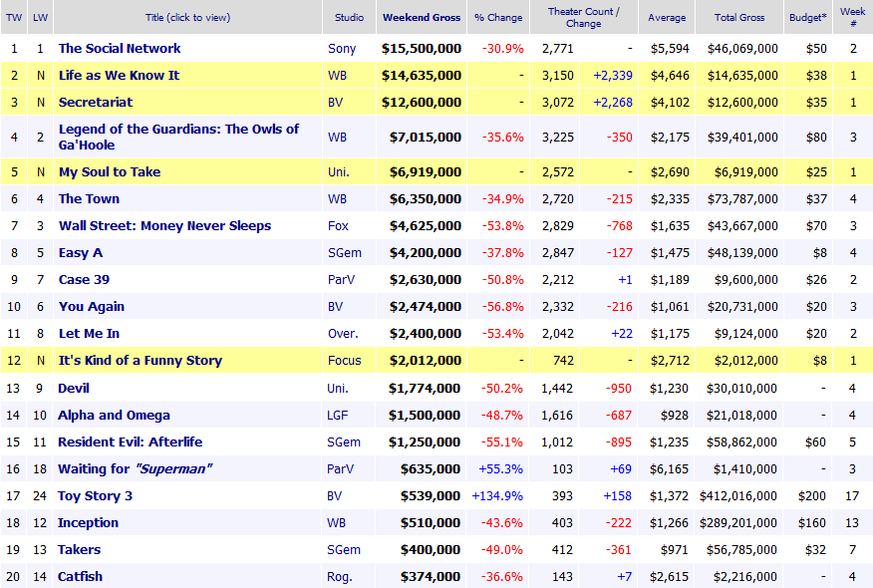Open Sony studio link for Social Network
873x588 pixels.
click(342, 49)
